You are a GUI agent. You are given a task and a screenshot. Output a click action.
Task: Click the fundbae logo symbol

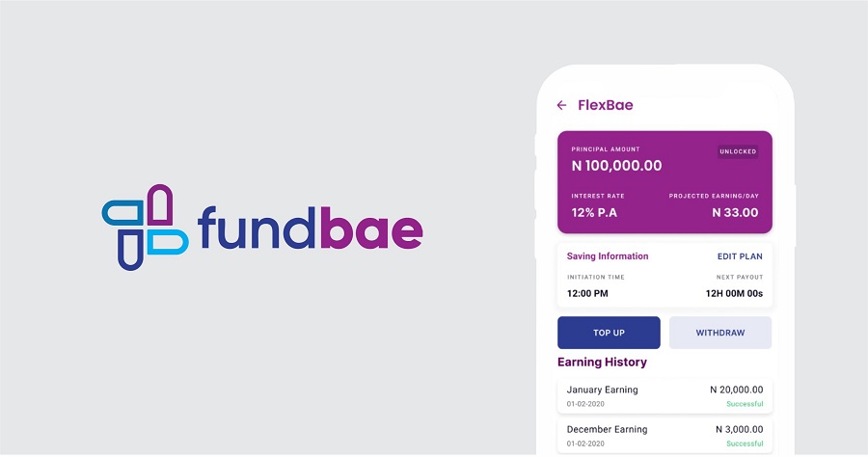click(145, 228)
